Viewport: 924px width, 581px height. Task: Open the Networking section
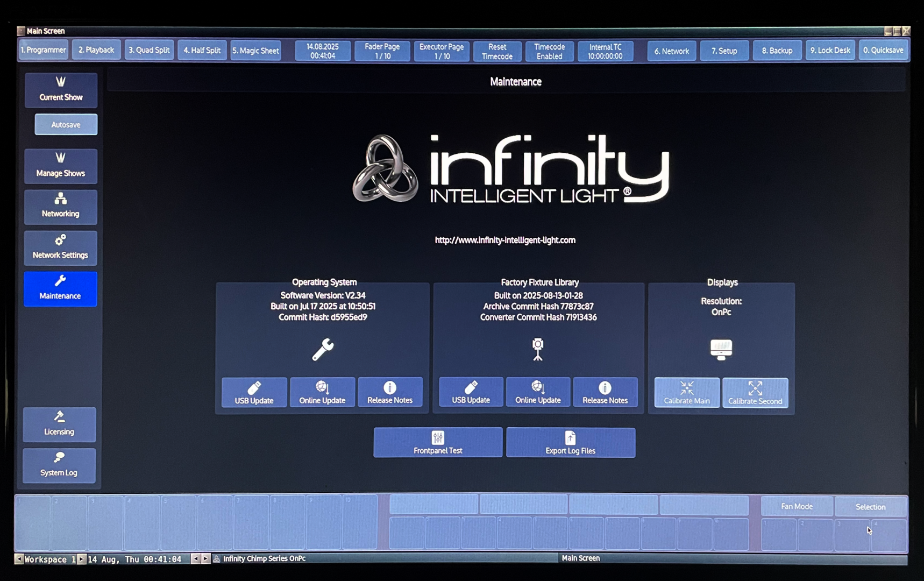coord(60,207)
